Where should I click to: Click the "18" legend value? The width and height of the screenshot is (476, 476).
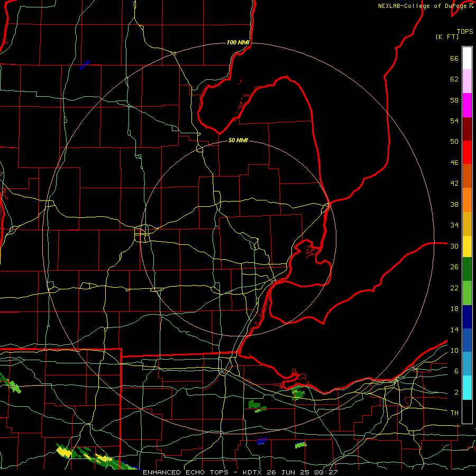pyautogui.click(x=454, y=309)
